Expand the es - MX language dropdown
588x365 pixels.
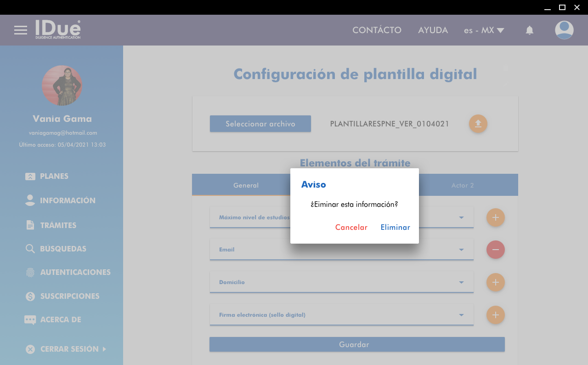(484, 30)
